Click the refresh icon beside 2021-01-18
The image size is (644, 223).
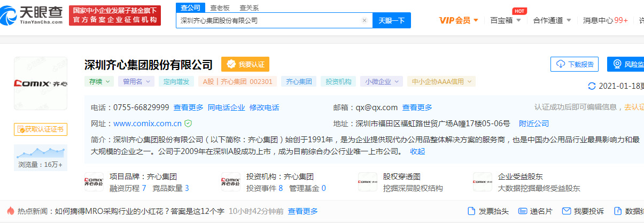pos(592,86)
